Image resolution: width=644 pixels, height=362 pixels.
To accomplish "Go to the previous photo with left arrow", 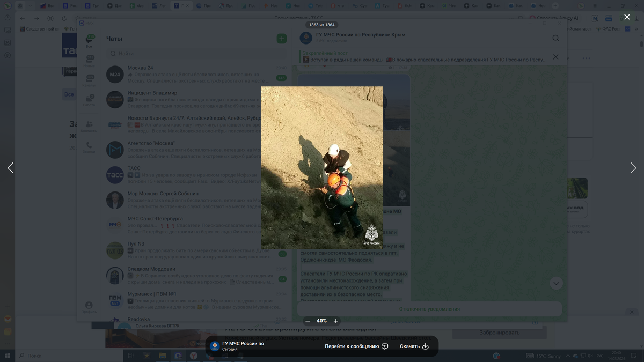I will pyautogui.click(x=10, y=168).
